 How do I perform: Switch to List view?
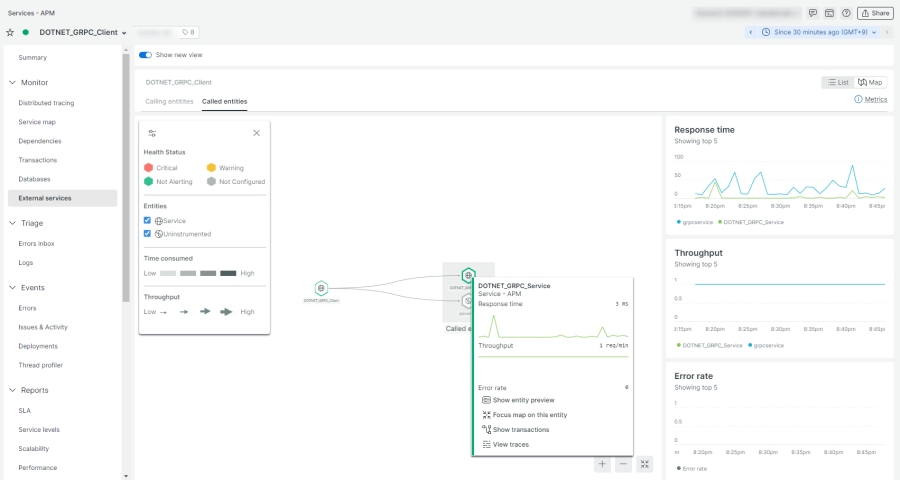[837, 82]
